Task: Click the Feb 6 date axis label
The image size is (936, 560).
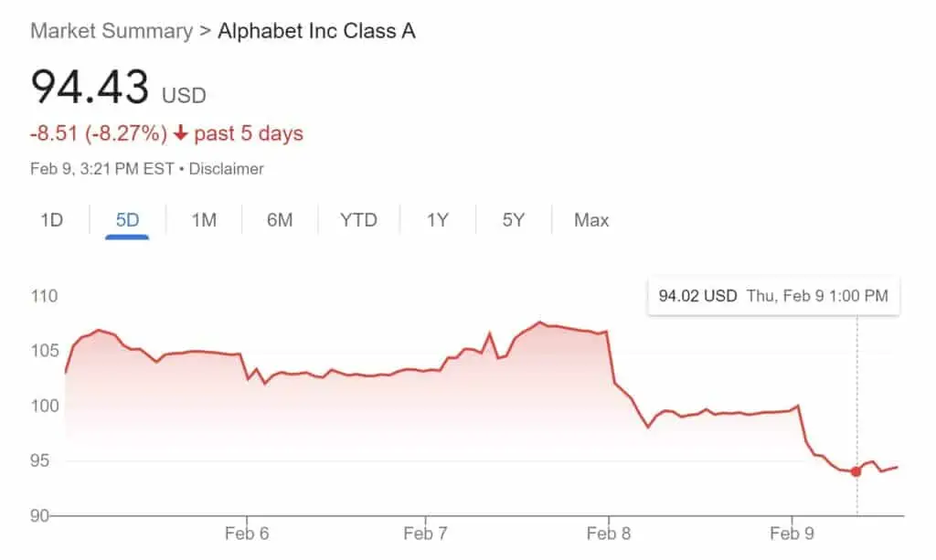Action: click(x=247, y=533)
